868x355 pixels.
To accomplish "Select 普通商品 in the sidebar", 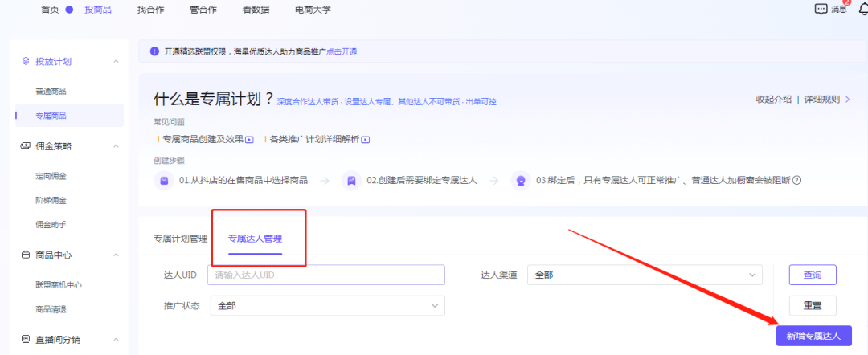I will pos(51,91).
